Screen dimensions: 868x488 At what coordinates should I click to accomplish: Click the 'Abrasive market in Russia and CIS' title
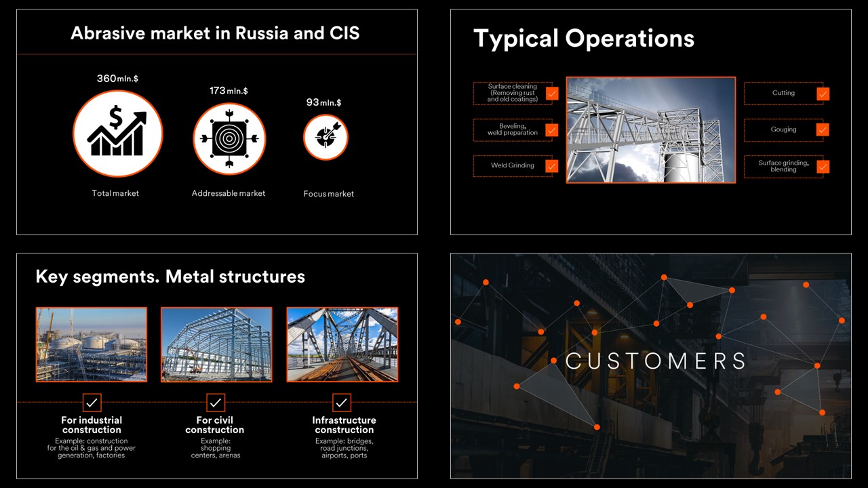point(215,33)
